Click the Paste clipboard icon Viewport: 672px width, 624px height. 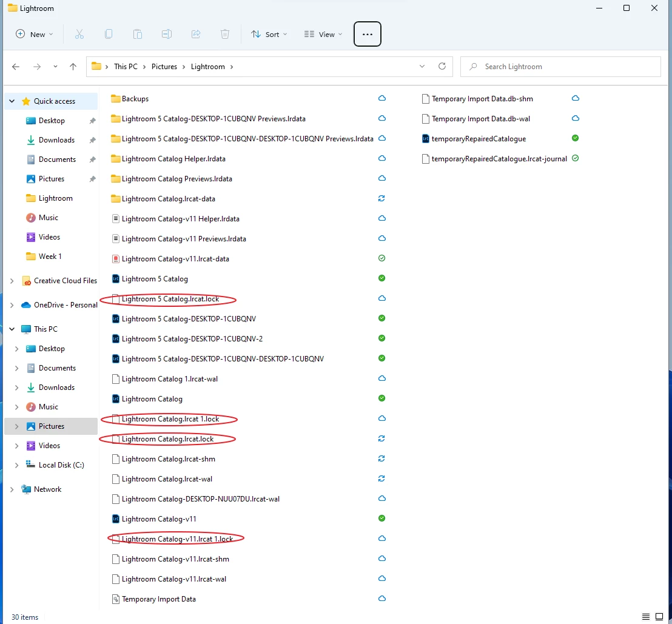[138, 35]
